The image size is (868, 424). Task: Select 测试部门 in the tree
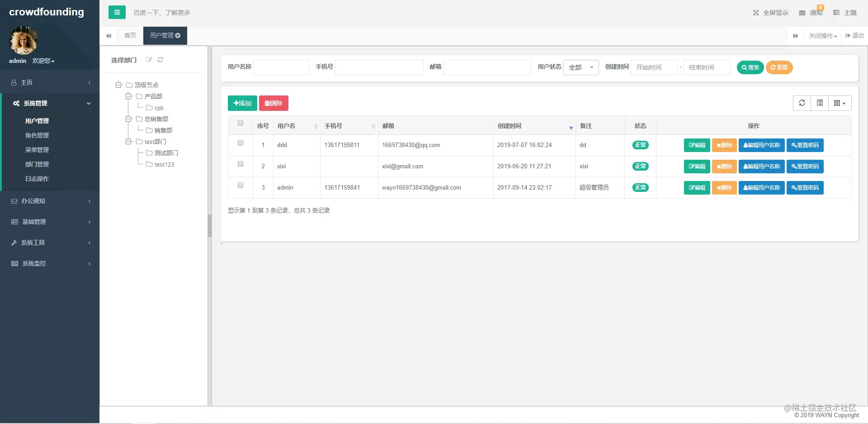coord(166,153)
